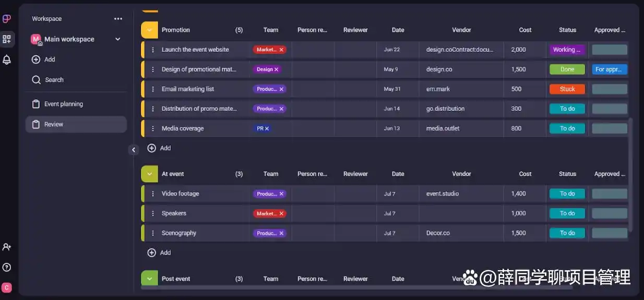Collapse the sidebar with the arrow button
644x300 pixels.
pos(133,150)
